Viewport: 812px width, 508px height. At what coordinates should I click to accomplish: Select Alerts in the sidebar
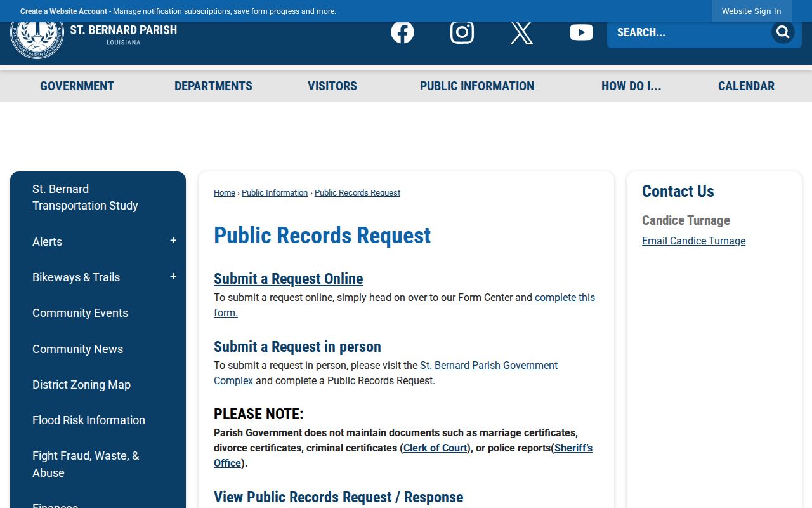click(47, 241)
